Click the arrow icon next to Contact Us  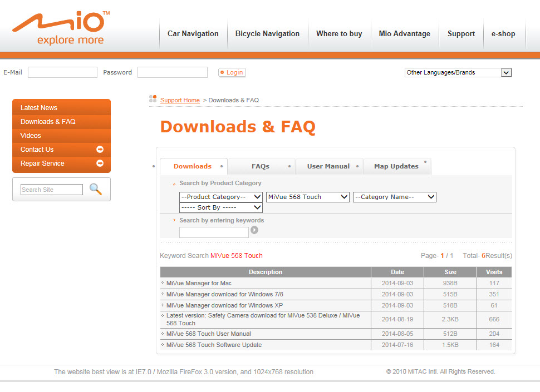point(100,149)
